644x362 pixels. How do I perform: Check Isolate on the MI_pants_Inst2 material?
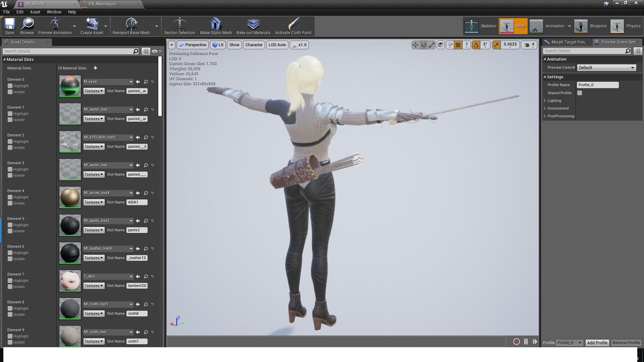point(10,231)
